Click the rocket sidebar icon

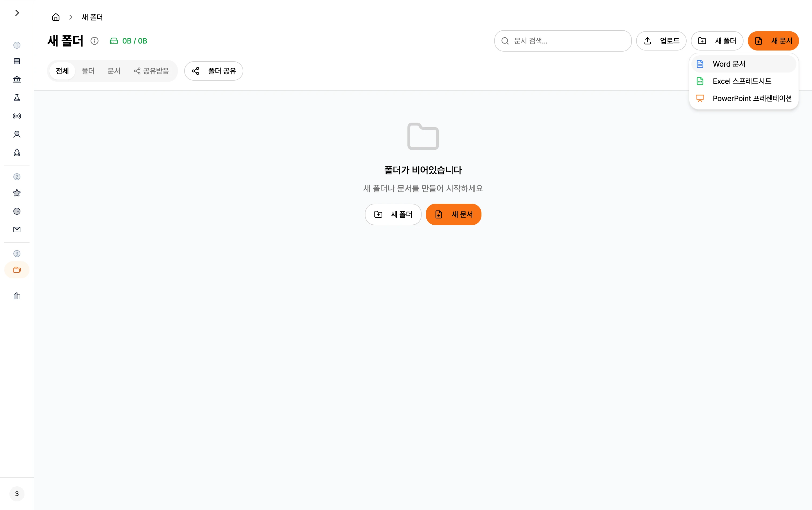click(x=17, y=152)
